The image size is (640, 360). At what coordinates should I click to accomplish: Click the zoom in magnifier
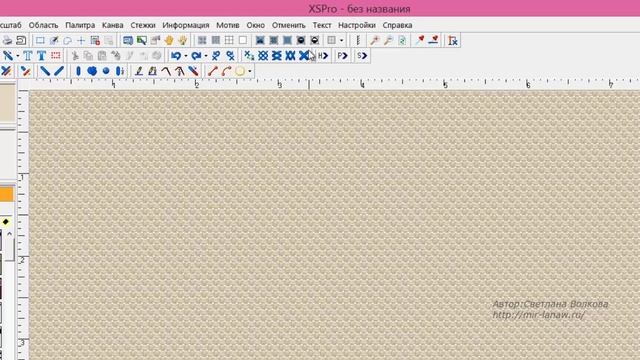pyautogui.click(x=375, y=40)
